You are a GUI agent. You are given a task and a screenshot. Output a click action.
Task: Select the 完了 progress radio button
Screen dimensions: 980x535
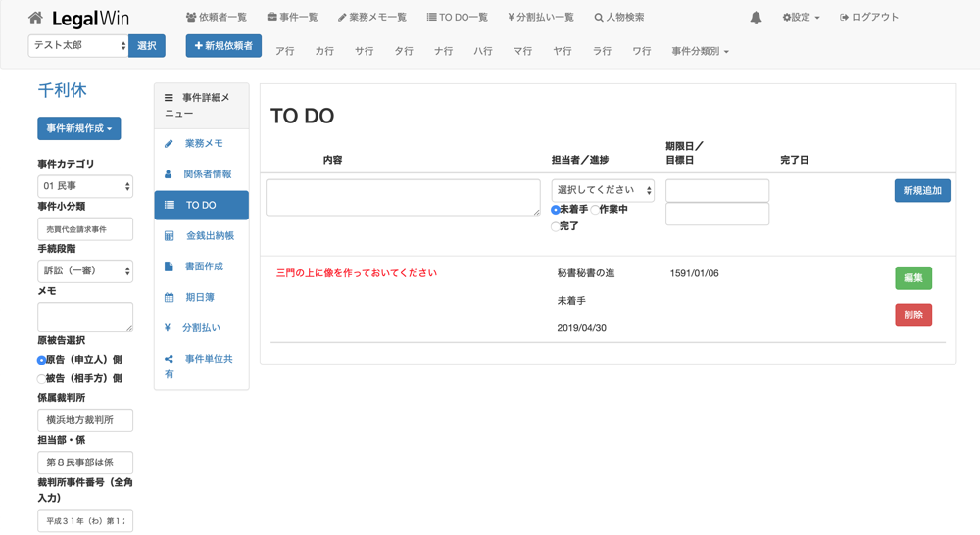point(556,226)
